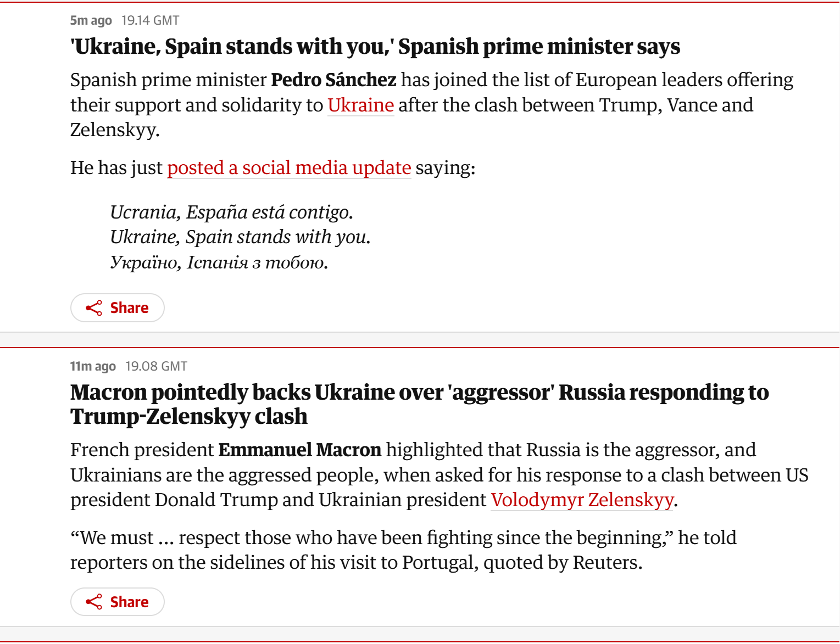Click the '11m ago' timestamp
This screenshot has width=840, height=644.
tap(93, 366)
